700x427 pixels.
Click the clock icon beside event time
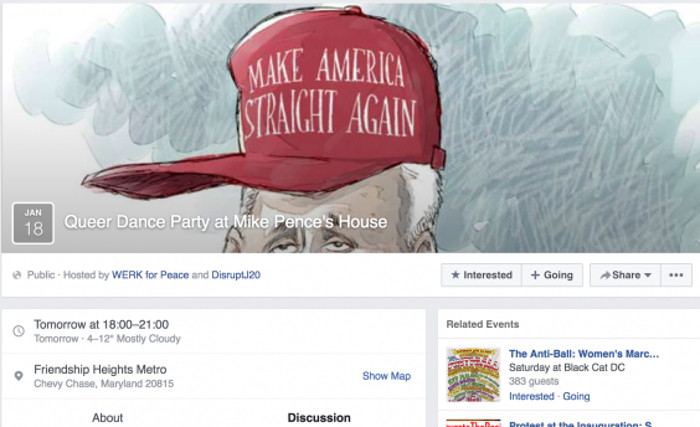tap(18, 331)
